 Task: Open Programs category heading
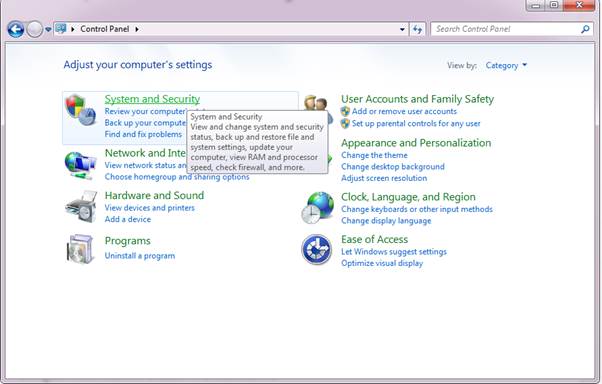(127, 241)
